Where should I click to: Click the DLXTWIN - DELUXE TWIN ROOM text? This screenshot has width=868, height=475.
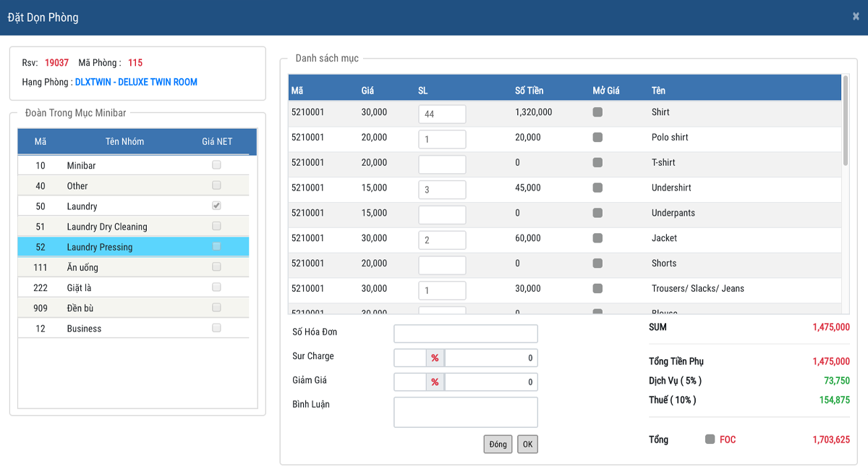(x=136, y=82)
